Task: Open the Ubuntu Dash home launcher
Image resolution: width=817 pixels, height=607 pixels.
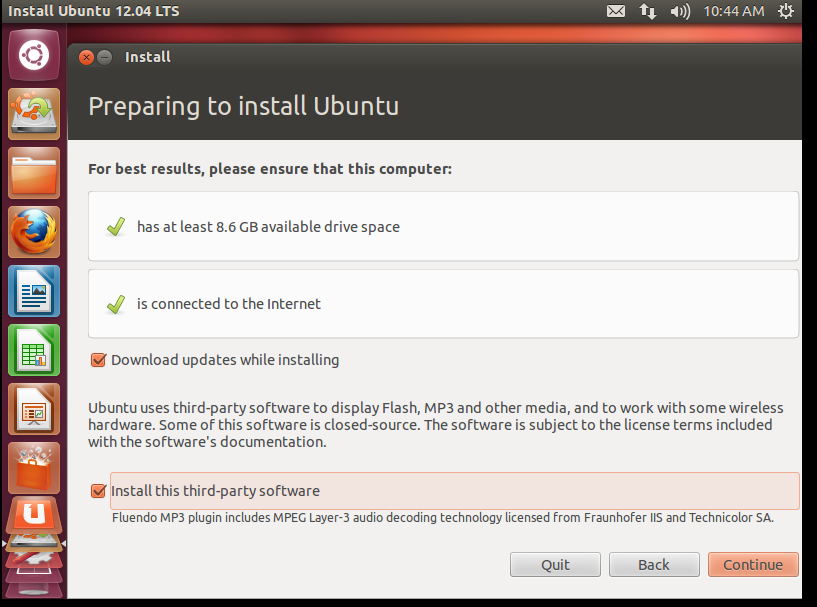Action: point(34,55)
